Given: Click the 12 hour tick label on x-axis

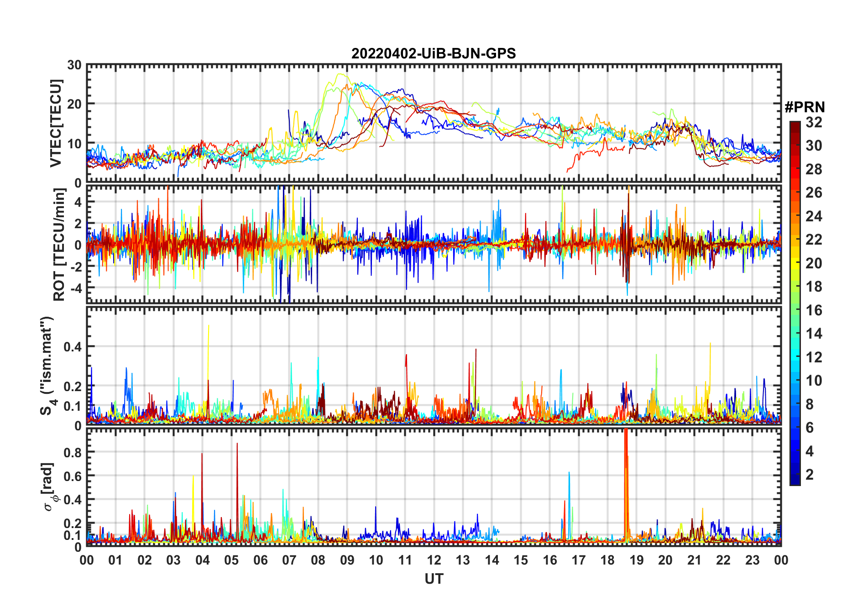Looking at the screenshot, I should [x=434, y=560].
